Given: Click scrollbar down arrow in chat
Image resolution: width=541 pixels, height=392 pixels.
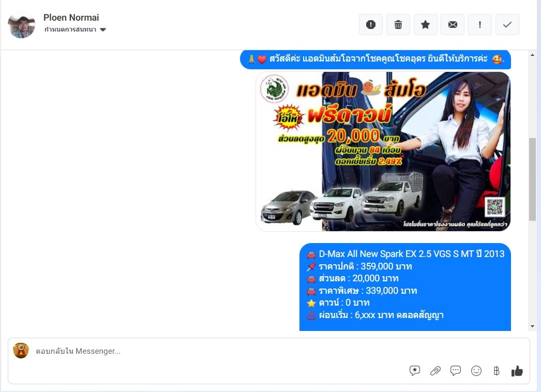Looking at the screenshot, I should (x=532, y=326).
